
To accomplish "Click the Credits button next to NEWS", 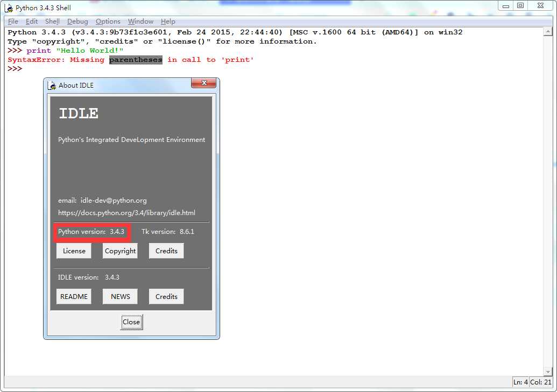I will coord(166,296).
